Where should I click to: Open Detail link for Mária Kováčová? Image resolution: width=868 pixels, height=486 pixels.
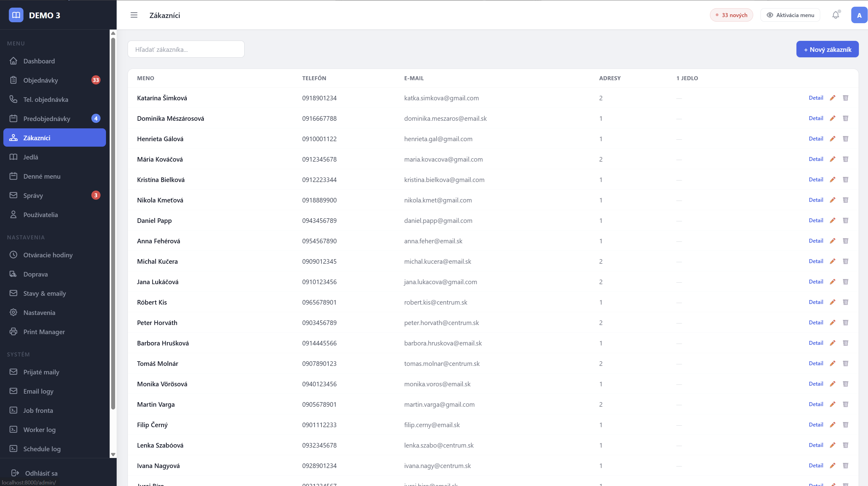[x=815, y=159]
